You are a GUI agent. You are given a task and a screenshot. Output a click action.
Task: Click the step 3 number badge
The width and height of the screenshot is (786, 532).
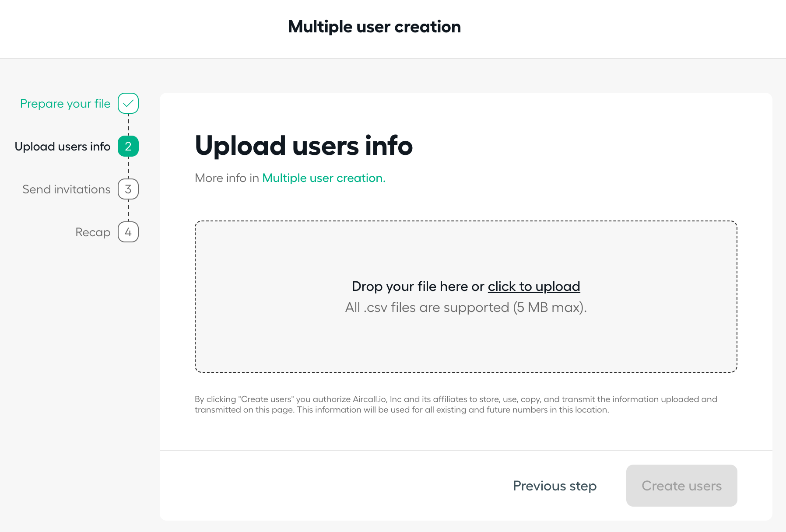click(128, 189)
